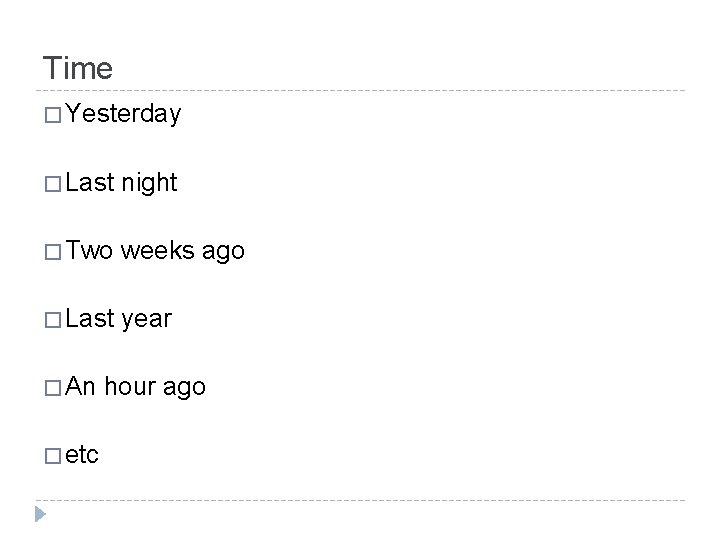Screen dimensions: 720x540
Task: Click the word ago in Two weeks ago
Action: coord(223,252)
